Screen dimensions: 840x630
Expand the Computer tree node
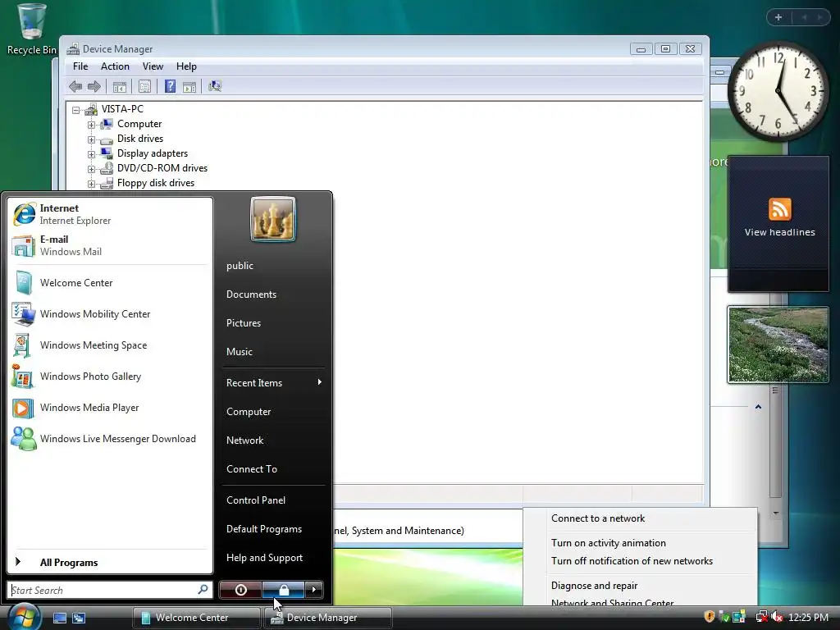(x=91, y=125)
